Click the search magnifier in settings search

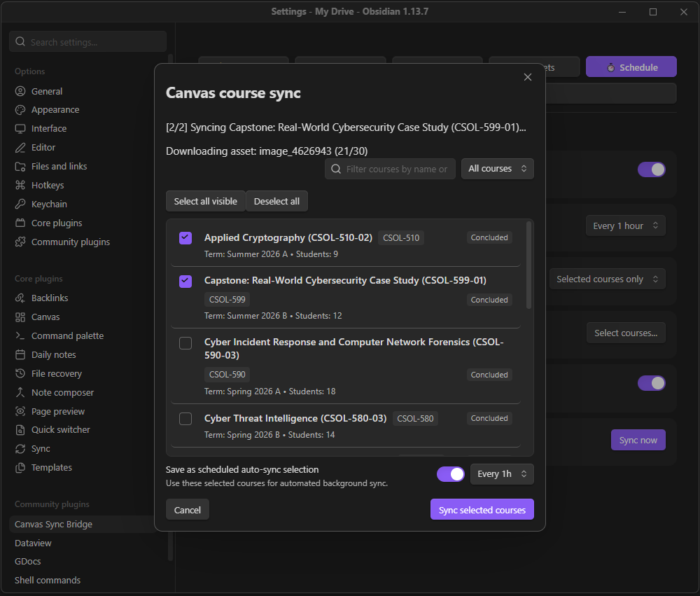[20, 41]
